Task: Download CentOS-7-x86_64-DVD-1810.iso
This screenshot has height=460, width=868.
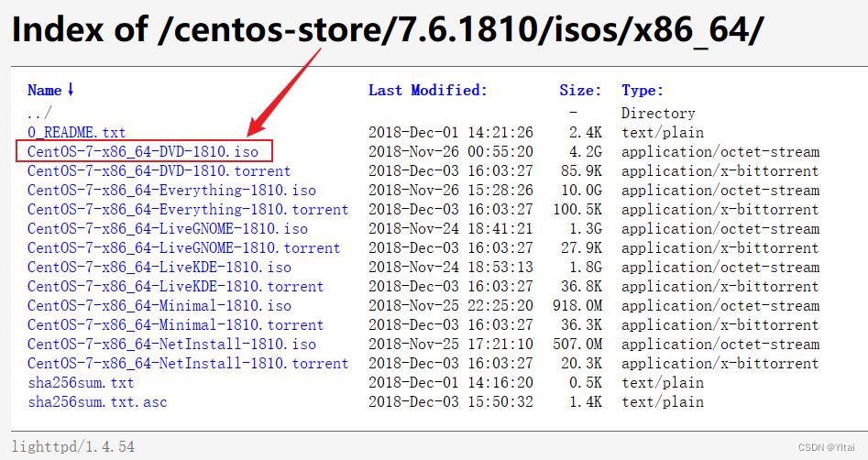Action: tap(143, 152)
